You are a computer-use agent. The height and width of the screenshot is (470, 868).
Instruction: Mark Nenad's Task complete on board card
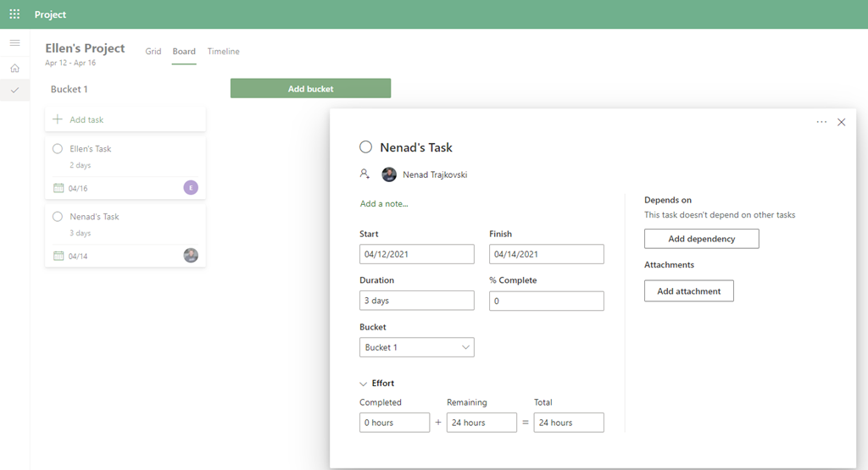click(58, 217)
